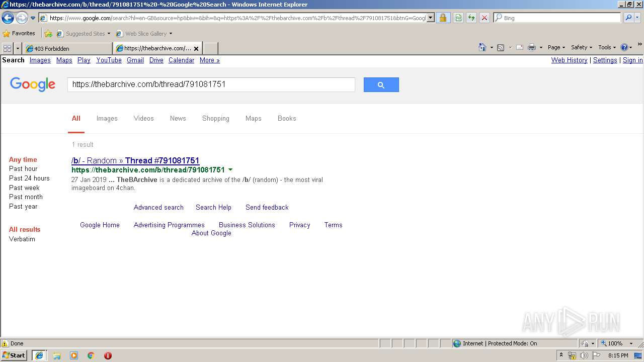644x362 pixels.
Task: Open the Windows Start button
Action: (14, 355)
